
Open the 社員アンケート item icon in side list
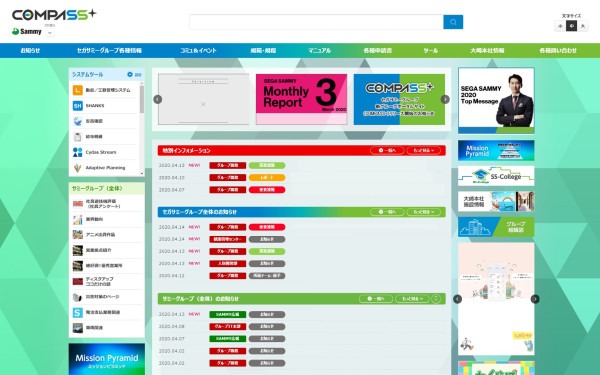(78, 204)
